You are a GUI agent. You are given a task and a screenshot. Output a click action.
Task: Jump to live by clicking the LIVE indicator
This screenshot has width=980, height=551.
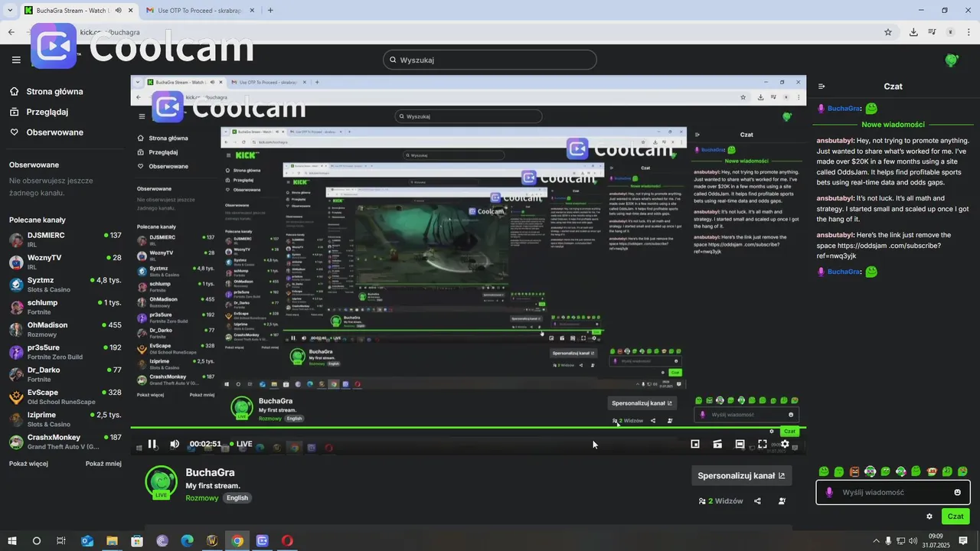(x=240, y=444)
